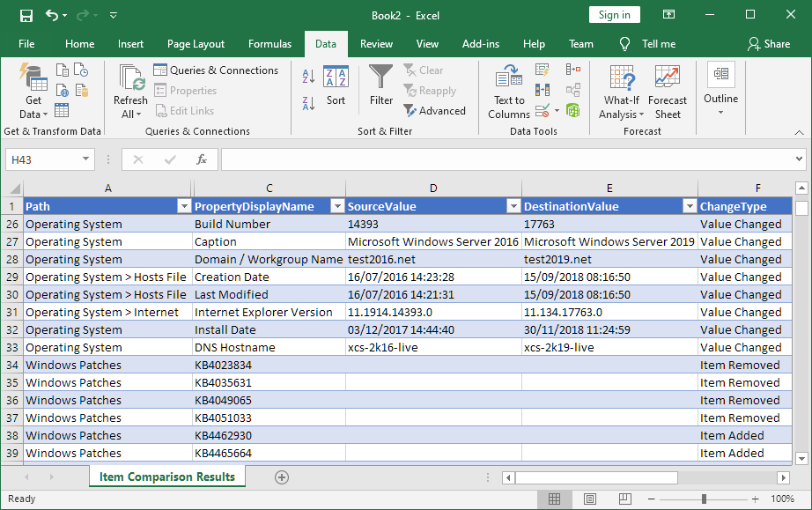Viewport: 812px width, 510px height.
Task: Undo the last action
Action: pyautogui.click(x=51, y=15)
